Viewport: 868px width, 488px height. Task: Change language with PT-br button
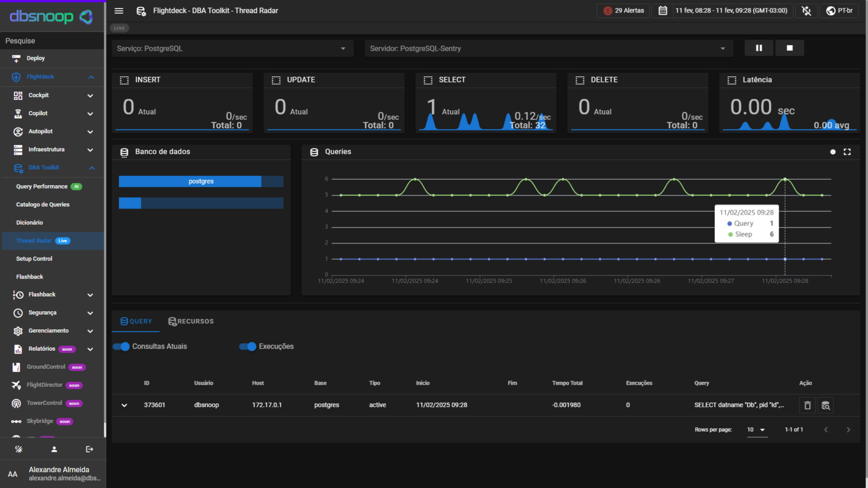(x=839, y=11)
